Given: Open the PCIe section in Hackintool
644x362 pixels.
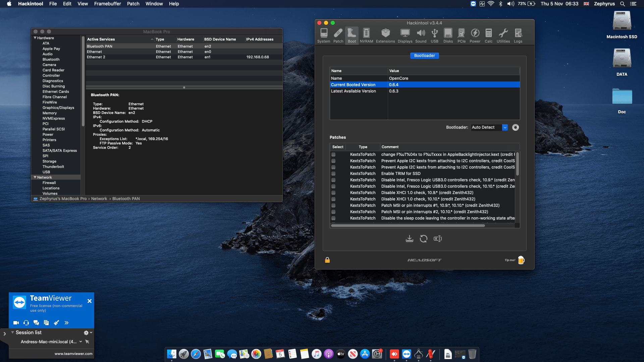Looking at the screenshot, I should click(x=462, y=36).
